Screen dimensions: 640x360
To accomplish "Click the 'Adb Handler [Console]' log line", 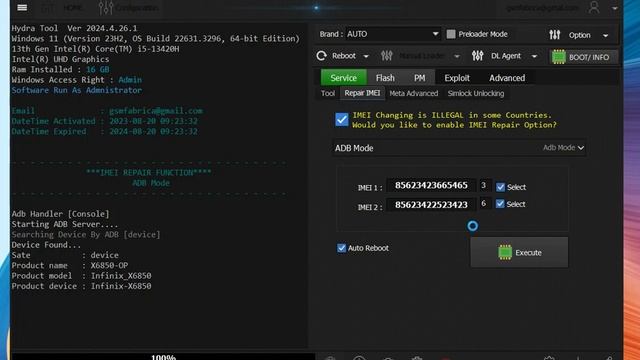I will 60,214.
